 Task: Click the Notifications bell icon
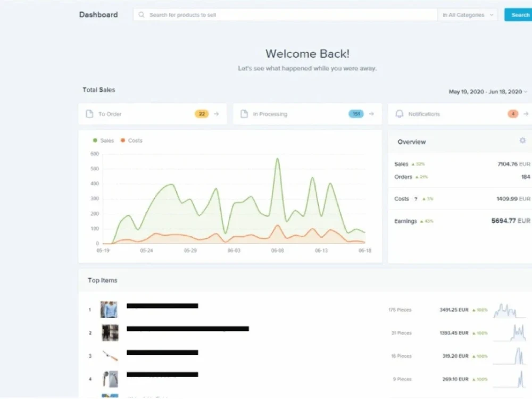click(400, 114)
